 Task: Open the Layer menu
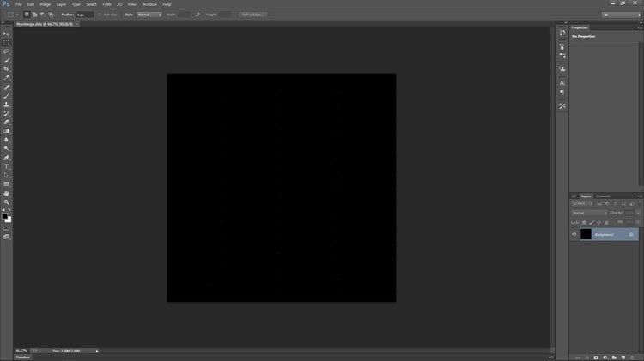(61, 4)
